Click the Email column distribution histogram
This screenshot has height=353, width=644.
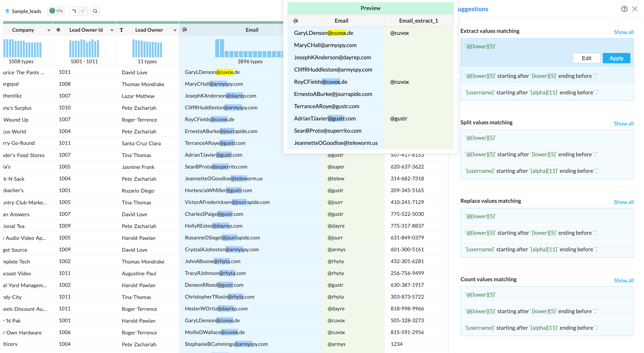tap(249, 48)
